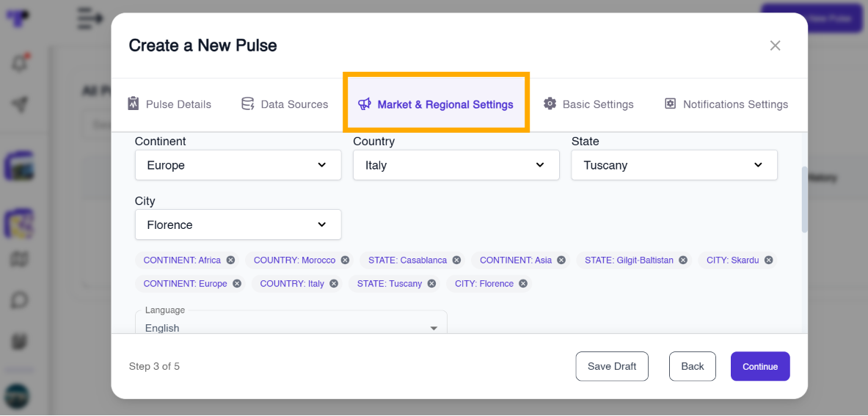Open the Continent dropdown showing Europe
868x416 pixels.
tap(238, 165)
